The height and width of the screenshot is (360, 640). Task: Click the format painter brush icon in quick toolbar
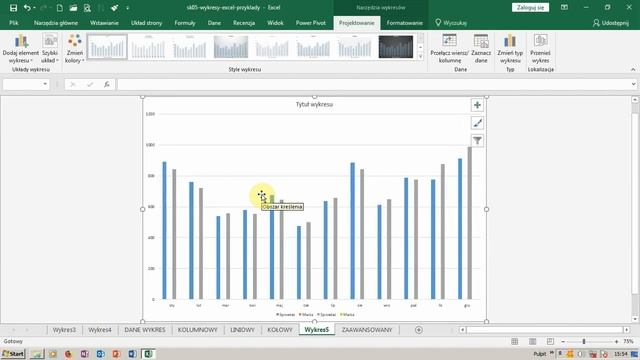coord(114,8)
